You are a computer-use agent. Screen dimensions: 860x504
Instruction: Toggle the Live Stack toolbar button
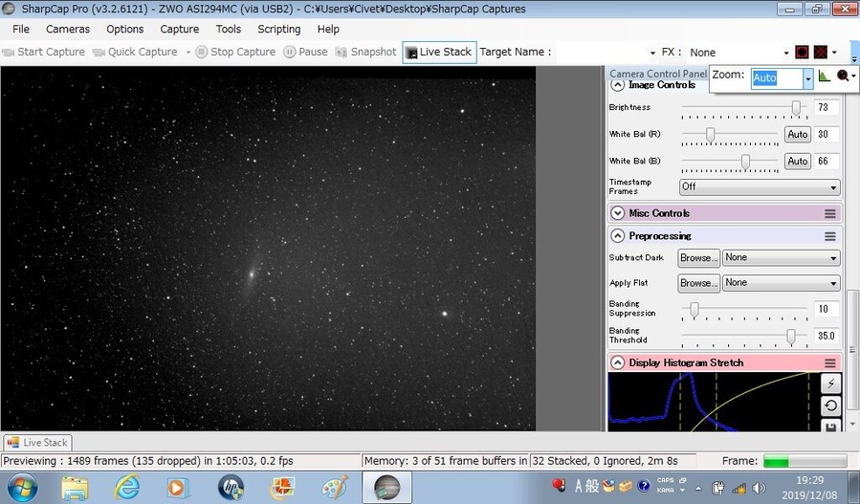pos(439,52)
